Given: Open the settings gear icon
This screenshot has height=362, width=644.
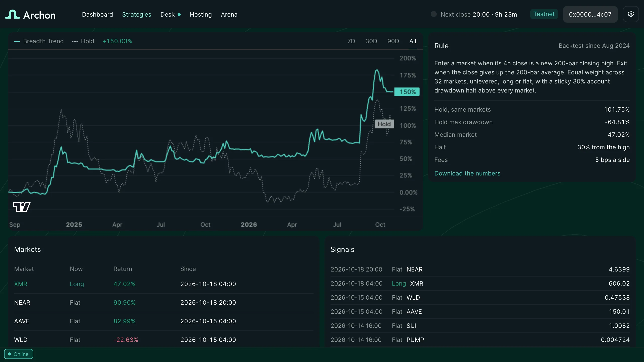Looking at the screenshot, I should 631,14.
